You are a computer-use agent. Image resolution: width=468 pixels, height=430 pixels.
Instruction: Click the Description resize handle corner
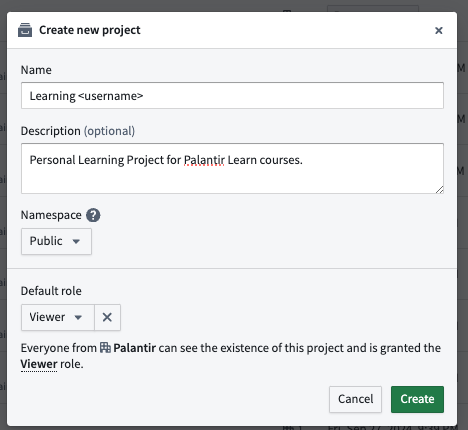439,189
